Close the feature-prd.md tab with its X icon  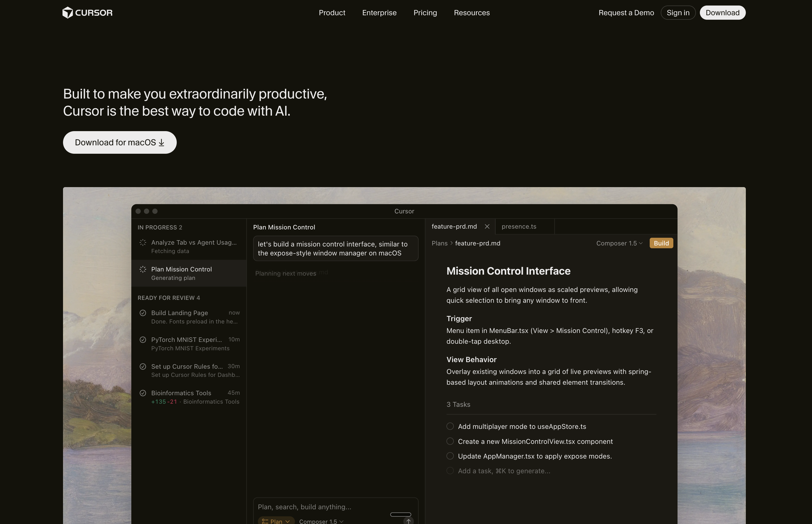(x=487, y=226)
